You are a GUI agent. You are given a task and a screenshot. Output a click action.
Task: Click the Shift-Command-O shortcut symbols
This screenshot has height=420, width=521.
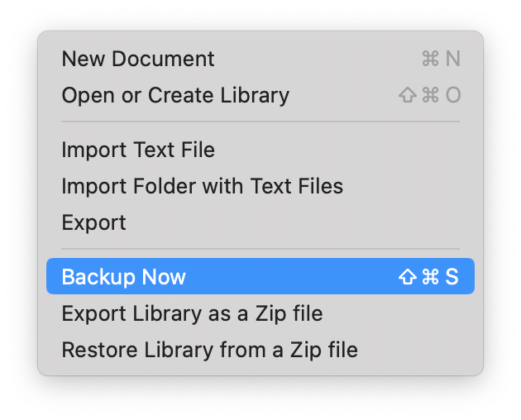click(x=430, y=95)
